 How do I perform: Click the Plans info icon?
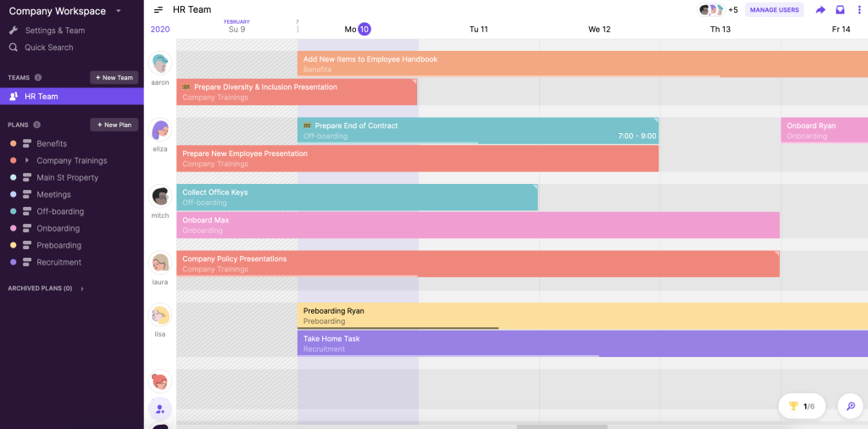pyautogui.click(x=36, y=125)
